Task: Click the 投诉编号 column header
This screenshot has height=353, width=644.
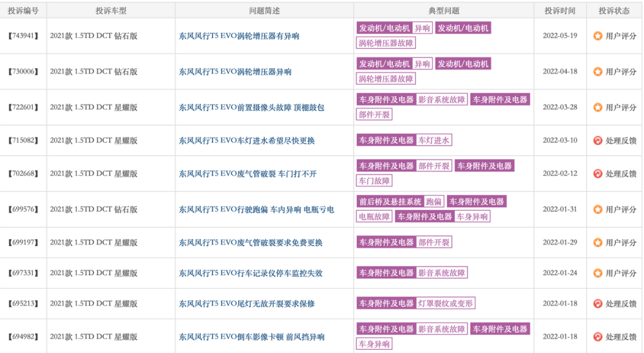Action: coord(23,11)
